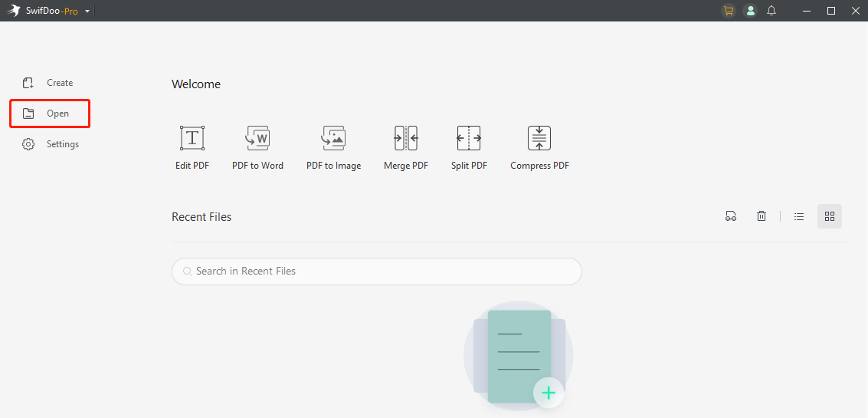Focus the Search in Recent Files box
Screen dimensions: 868x418
pos(376,271)
